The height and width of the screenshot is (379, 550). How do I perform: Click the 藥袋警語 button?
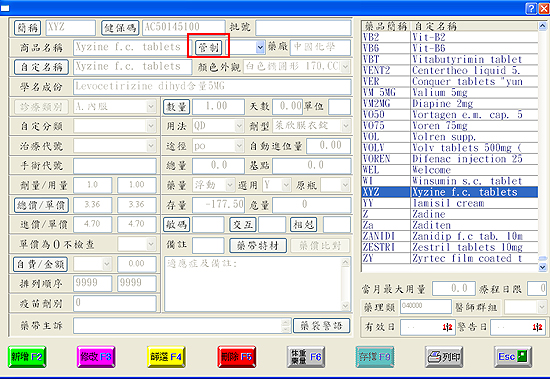pos(321,326)
